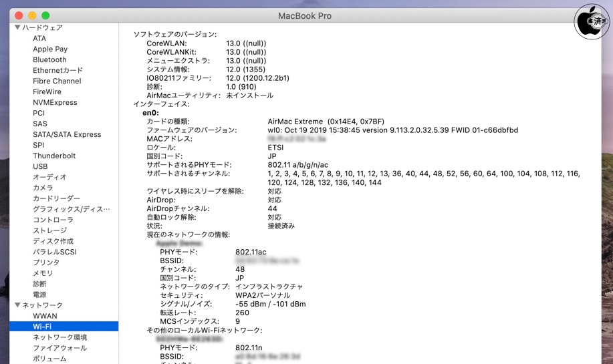Select ATA in the hardware list
Screen dimensions: 613x364
point(39,38)
